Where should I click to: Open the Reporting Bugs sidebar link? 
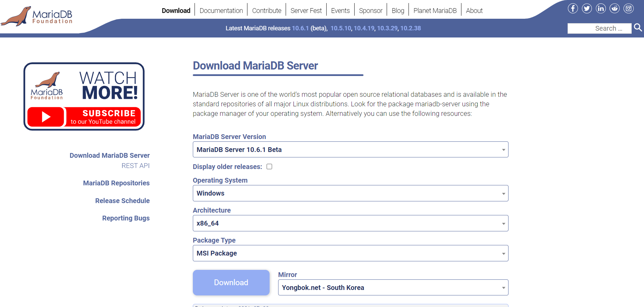(x=126, y=218)
